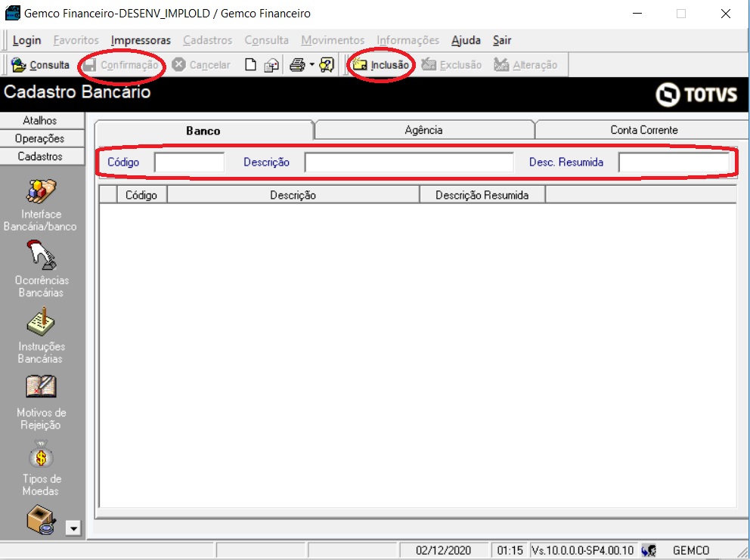750x560 pixels.
Task: Click the document copy icon beside the new page icon
Action: [271, 65]
